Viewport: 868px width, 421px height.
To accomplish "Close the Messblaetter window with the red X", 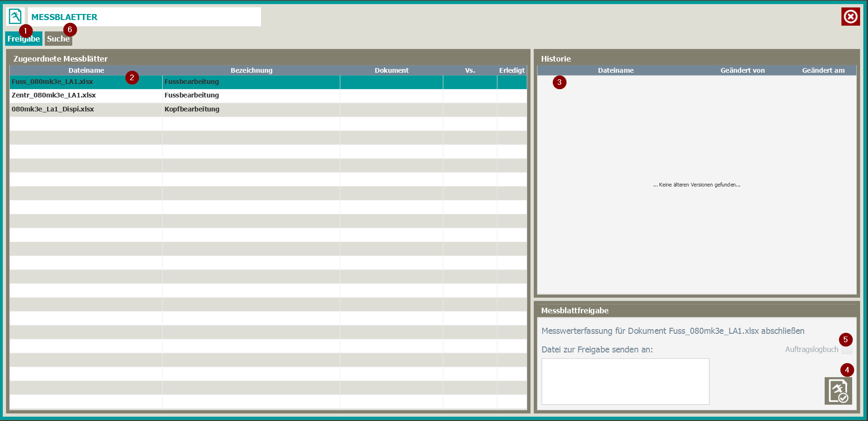I will (850, 17).
